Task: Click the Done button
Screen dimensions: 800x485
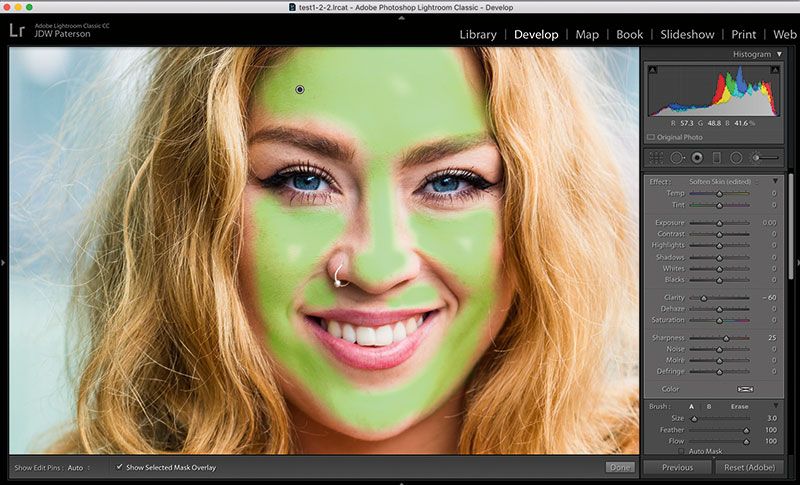Action: pos(620,467)
